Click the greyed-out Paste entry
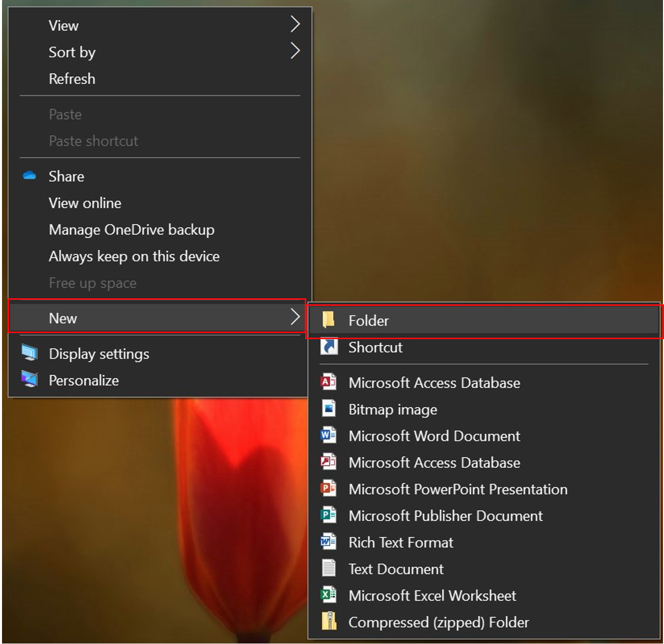Viewport: 664px width, 644px height. click(x=160, y=115)
